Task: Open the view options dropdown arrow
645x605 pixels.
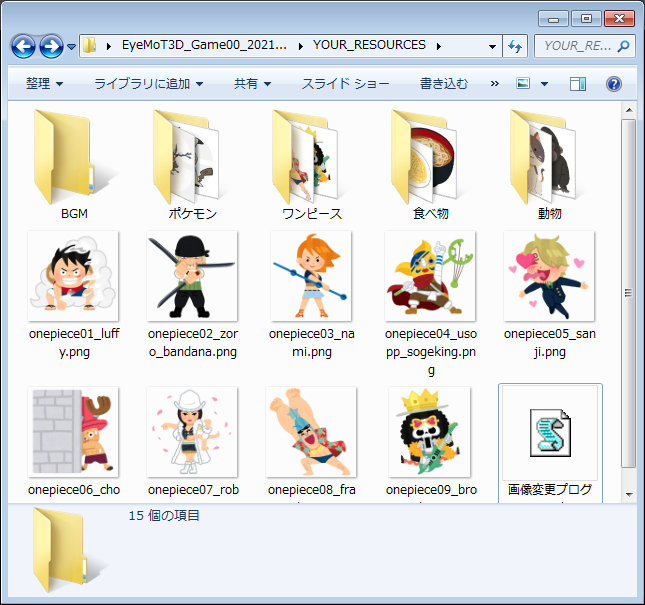Action: 544,84
